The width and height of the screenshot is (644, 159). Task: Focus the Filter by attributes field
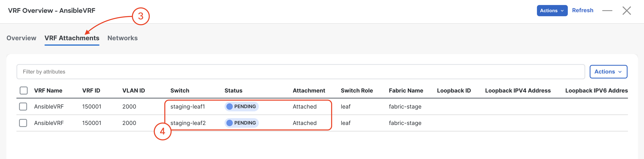coord(301,72)
